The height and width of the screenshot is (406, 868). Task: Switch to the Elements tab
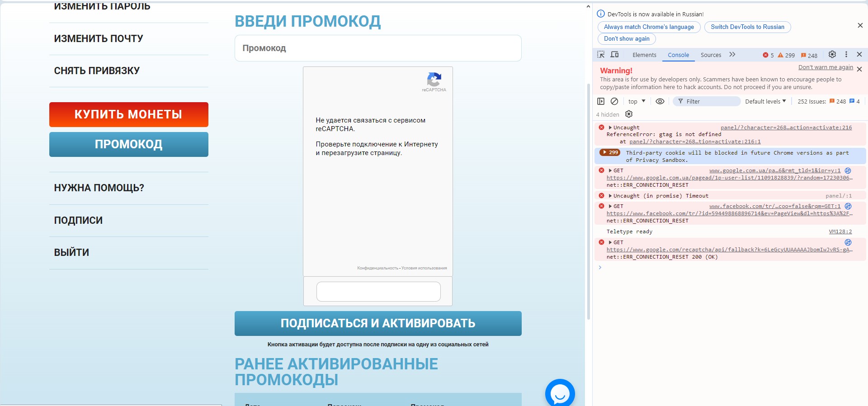pos(644,55)
